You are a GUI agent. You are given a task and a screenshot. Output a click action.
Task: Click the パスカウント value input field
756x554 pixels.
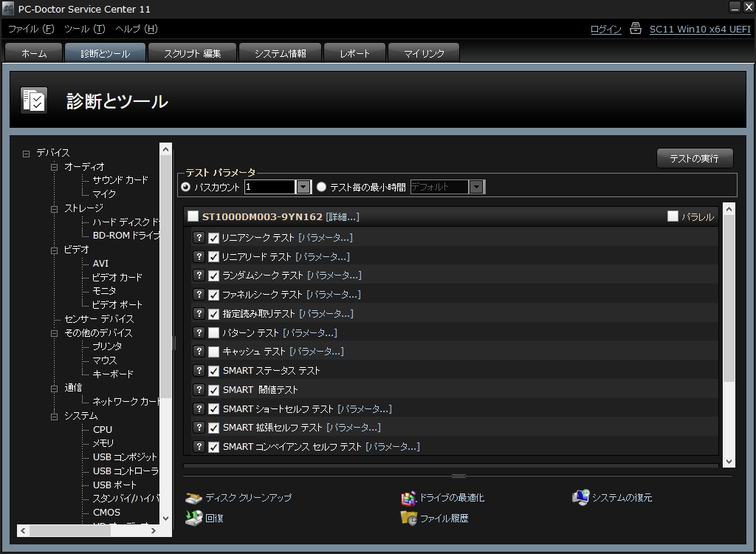point(269,187)
